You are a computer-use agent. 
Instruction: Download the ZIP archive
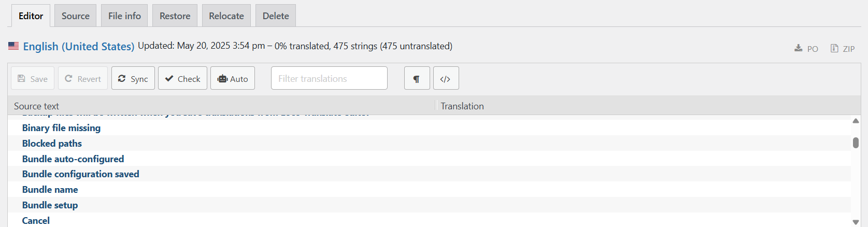(843, 49)
